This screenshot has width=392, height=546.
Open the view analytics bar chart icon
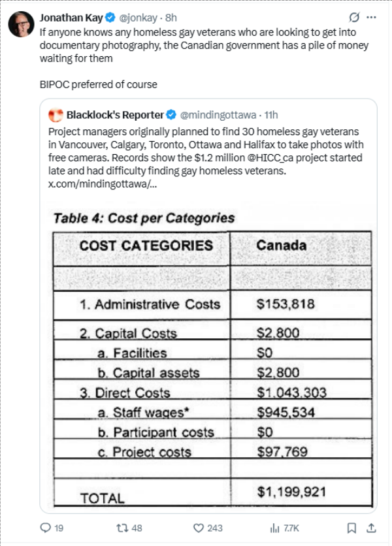pyautogui.click(x=276, y=528)
